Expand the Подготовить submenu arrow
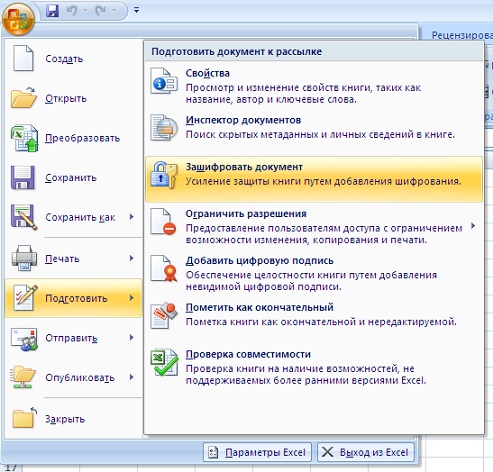Viewport: 493px width, 472px height. click(132, 298)
